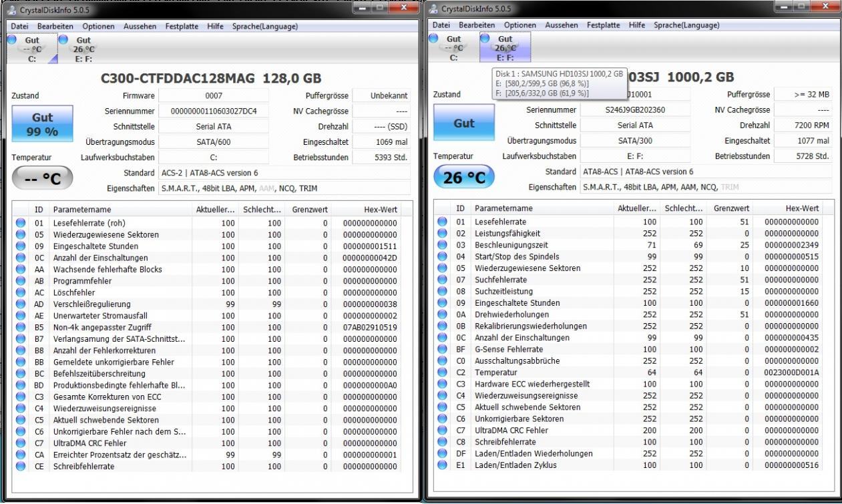Click status icon of Leistungsfähigkeit row

pyautogui.click(x=442, y=234)
